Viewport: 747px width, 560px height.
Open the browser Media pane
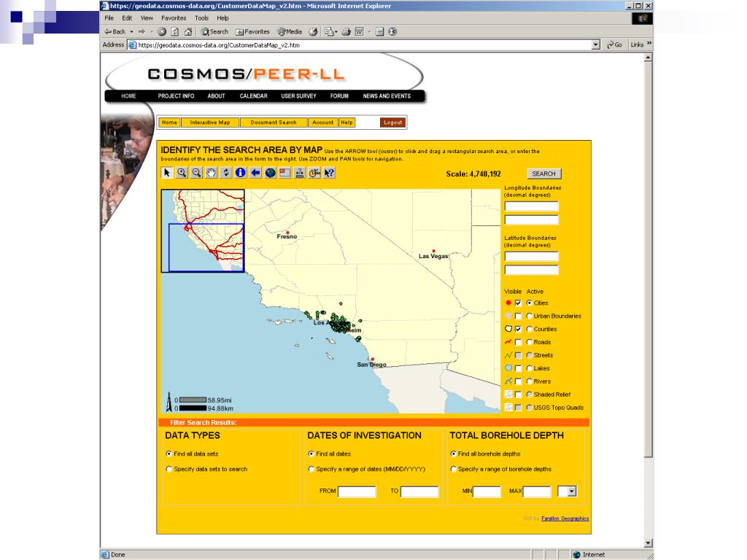click(290, 31)
